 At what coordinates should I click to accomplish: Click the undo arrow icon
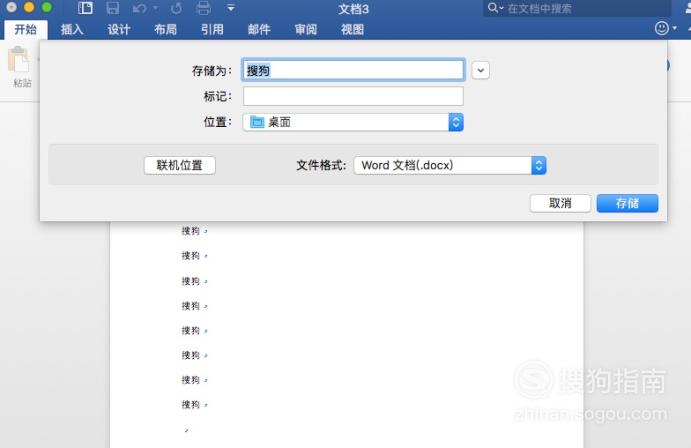pyautogui.click(x=139, y=8)
